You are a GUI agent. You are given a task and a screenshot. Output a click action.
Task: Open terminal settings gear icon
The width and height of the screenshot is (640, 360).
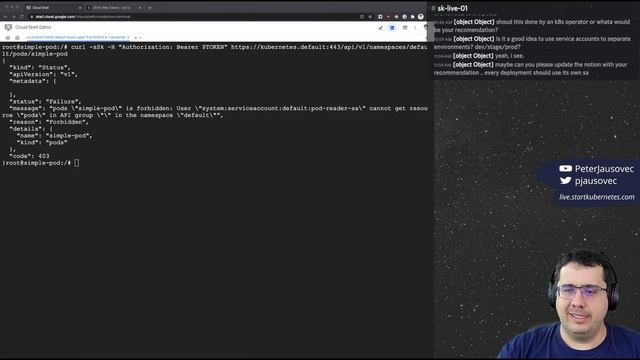(x=17, y=38)
